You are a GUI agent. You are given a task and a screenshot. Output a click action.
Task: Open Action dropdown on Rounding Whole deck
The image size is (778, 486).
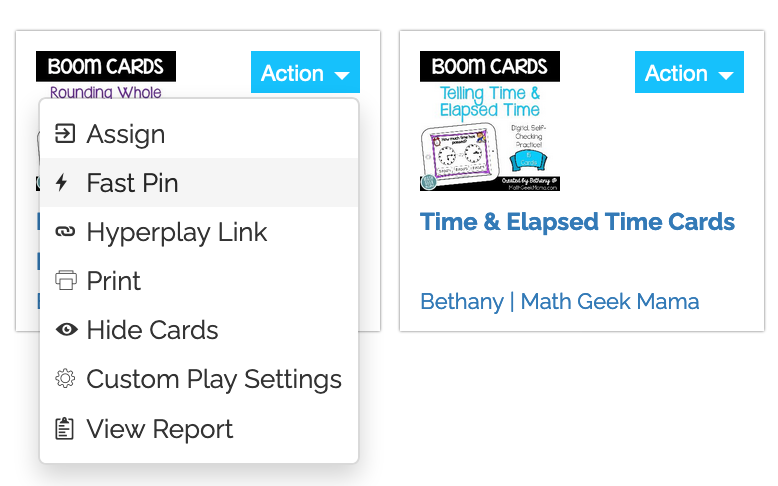point(305,72)
